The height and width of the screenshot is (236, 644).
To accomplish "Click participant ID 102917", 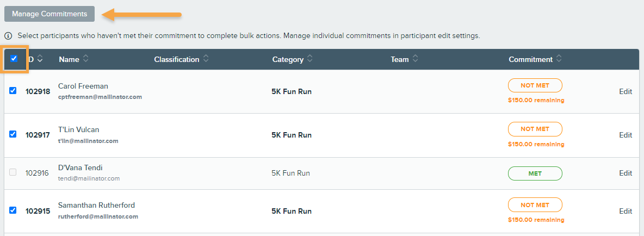I will click(x=38, y=135).
